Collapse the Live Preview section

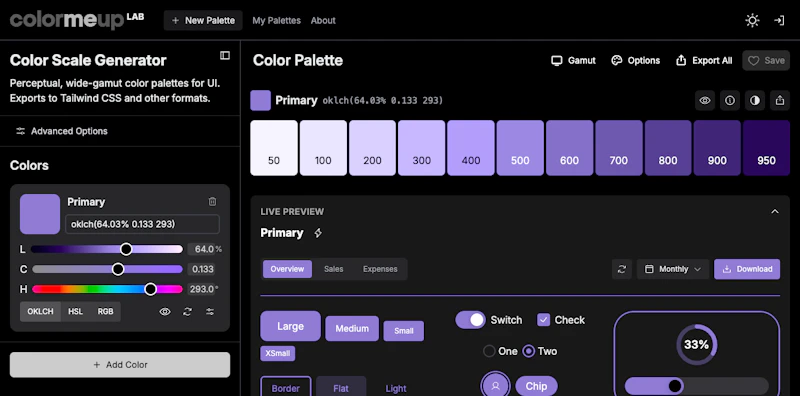[774, 211]
